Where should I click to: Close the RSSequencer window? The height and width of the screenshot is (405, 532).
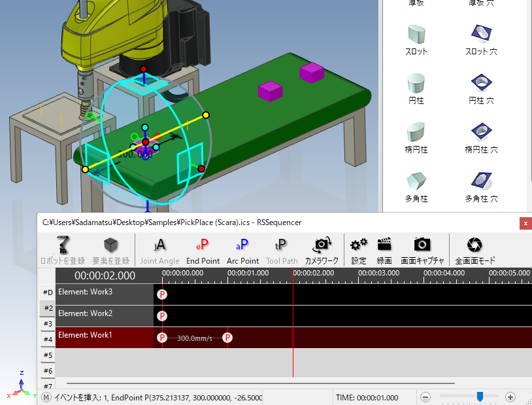(525, 223)
